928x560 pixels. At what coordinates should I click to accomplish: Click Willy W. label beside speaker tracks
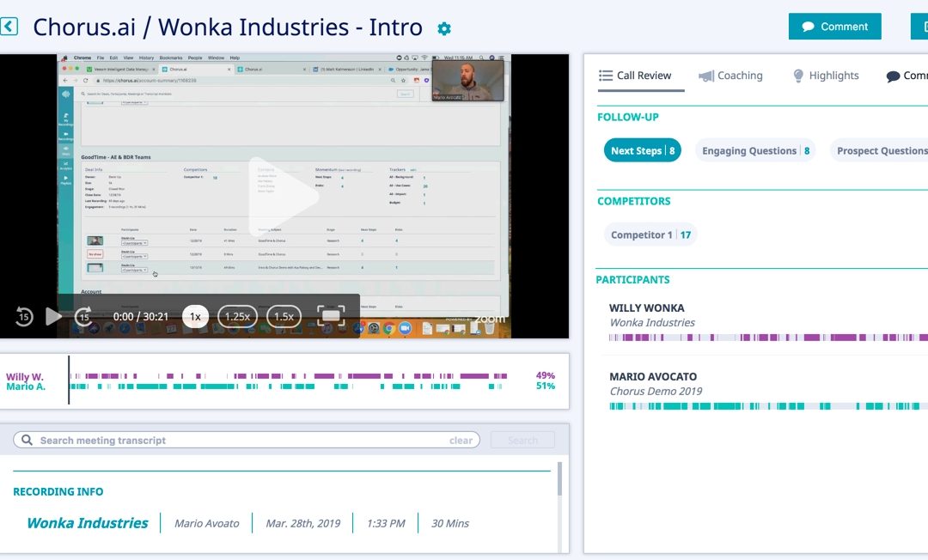[x=25, y=377]
